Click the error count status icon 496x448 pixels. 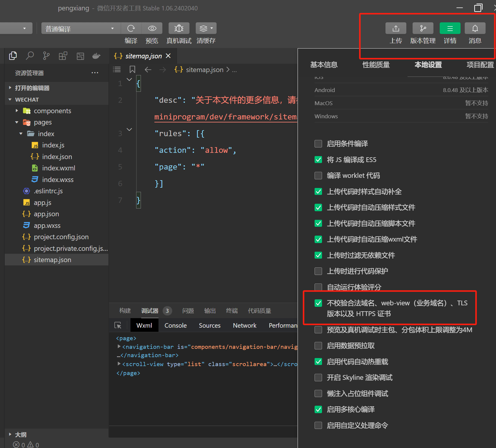(x=16, y=445)
